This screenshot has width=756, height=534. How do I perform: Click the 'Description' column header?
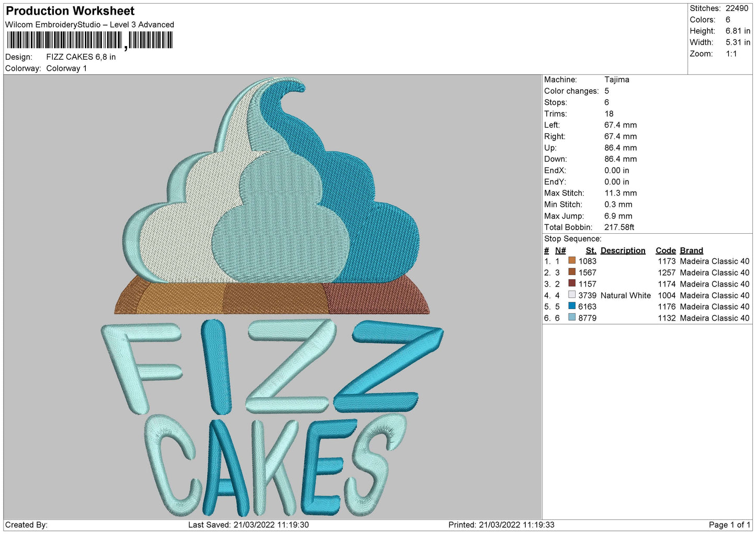click(623, 251)
